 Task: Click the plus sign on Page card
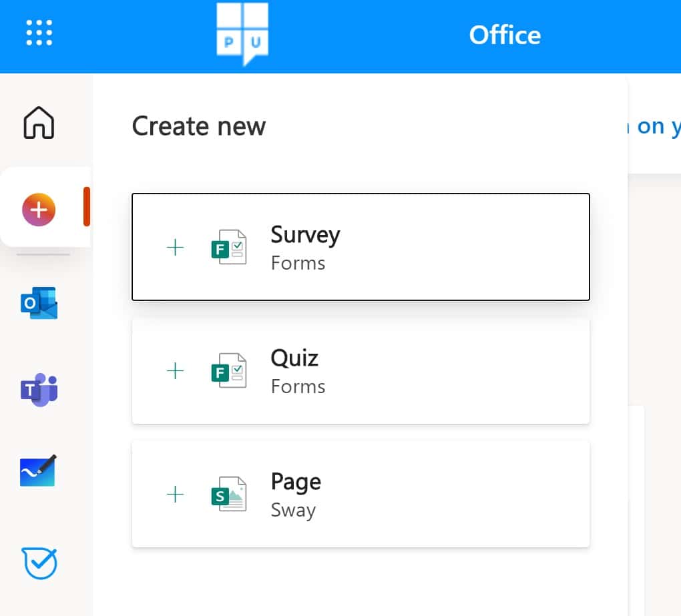175,494
